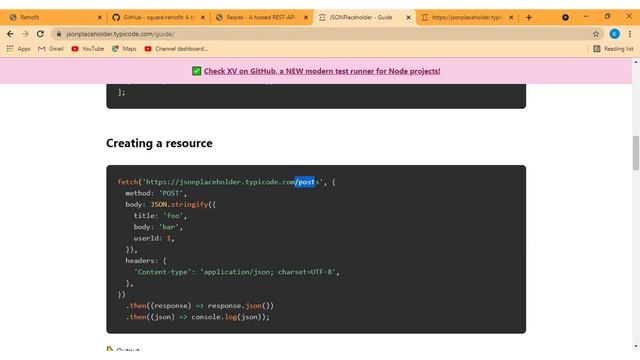640x360 pixels.
Task: Minimize the Chrome window
Action: pyautogui.click(x=586, y=16)
